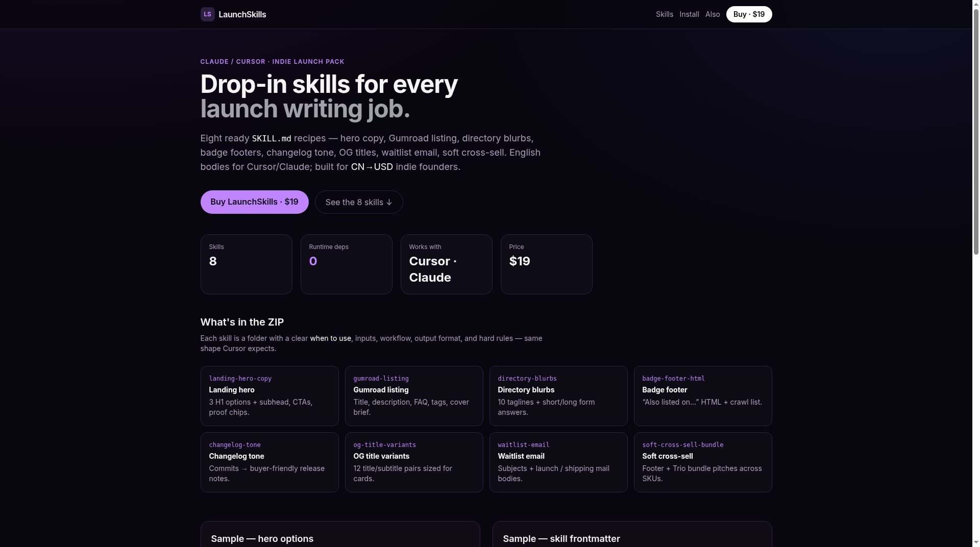Select the Badge footer skill card
Screen dimensions: 980x547
pyautogui.click(x=703, y=396)
